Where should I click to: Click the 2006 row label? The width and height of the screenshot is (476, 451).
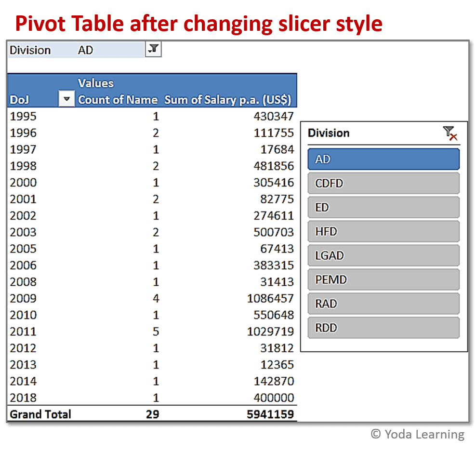coord(23,265)
